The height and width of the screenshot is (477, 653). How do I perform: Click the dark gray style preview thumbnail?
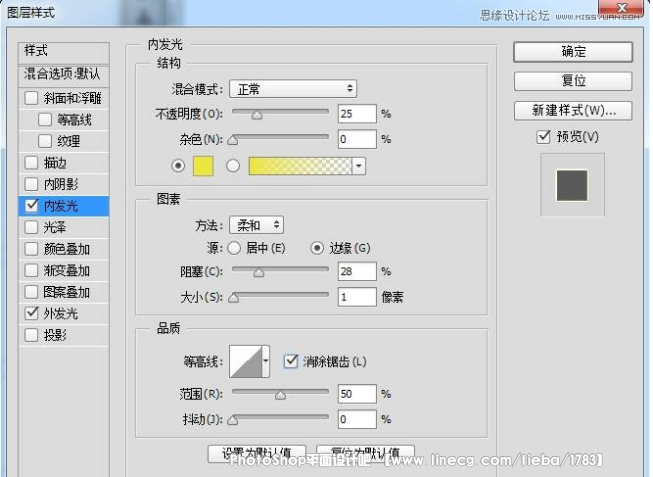(572, 185)
